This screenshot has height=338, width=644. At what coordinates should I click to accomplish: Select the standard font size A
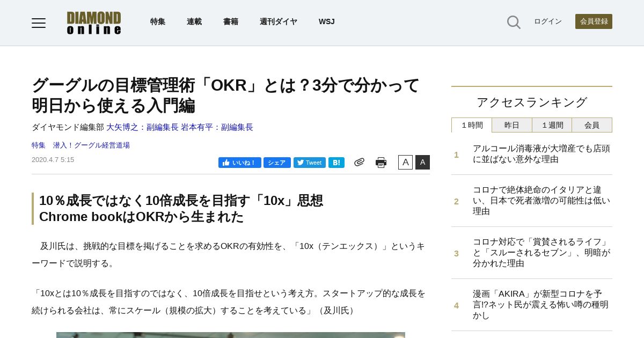pyautogui.click(x=405, y=162)
